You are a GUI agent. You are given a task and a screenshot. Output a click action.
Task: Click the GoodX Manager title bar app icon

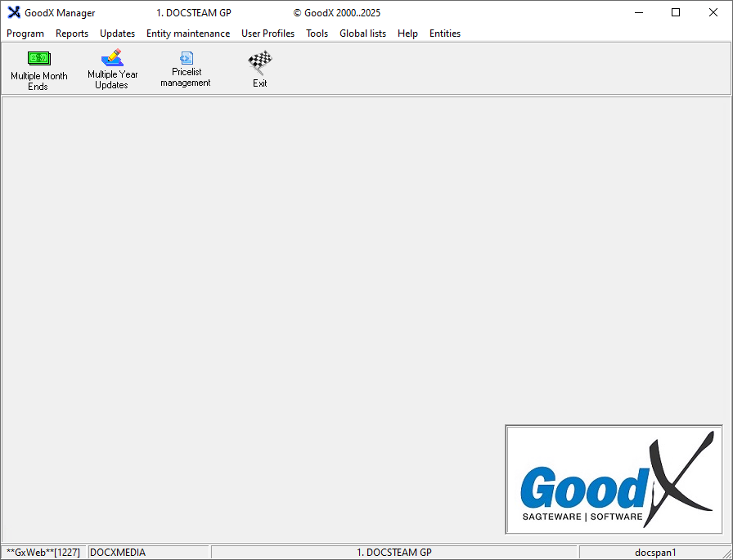pyautogui.click(x=14, y=12)
